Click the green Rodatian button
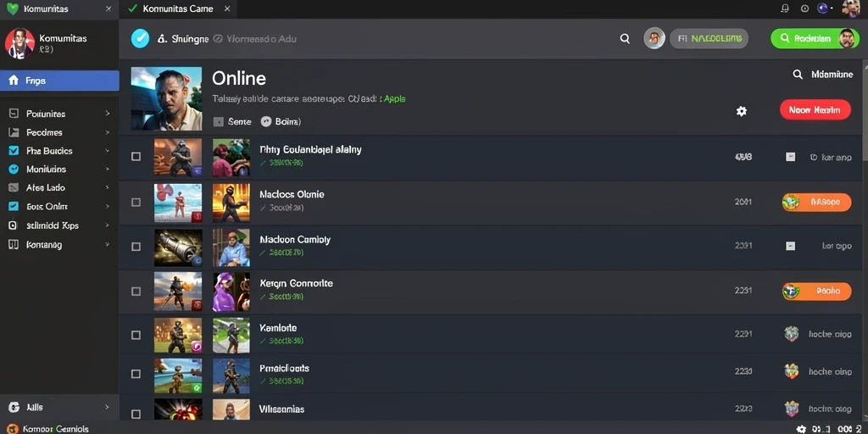This screenshot has width=868, height=434. [815, 38]
